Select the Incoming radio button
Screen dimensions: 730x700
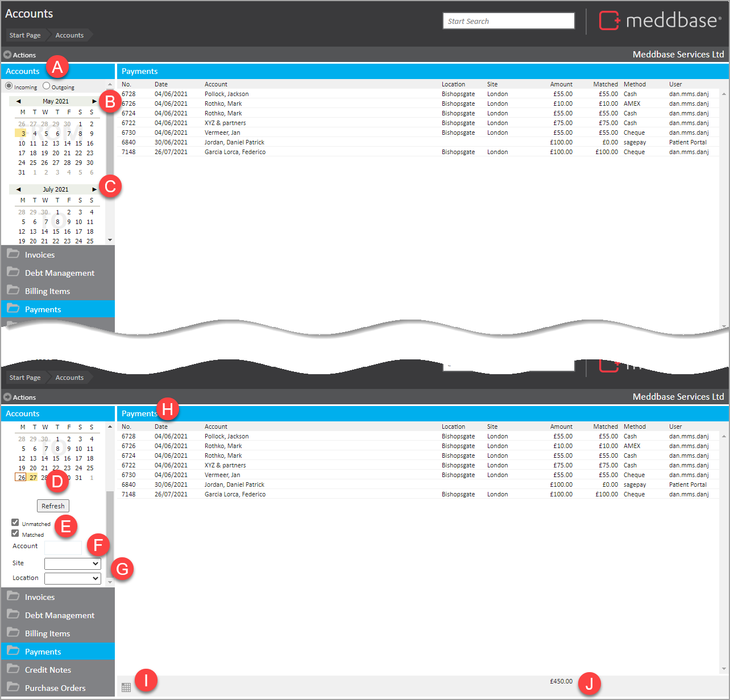9,86
